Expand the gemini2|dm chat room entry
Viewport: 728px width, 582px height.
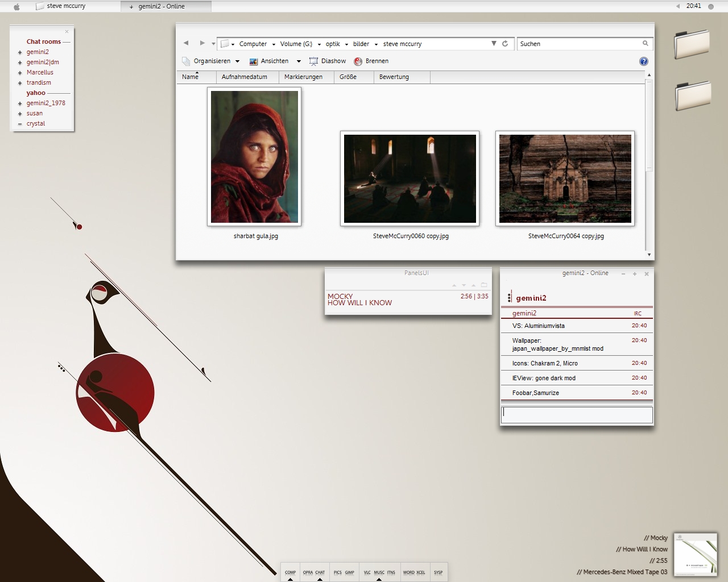20,63
